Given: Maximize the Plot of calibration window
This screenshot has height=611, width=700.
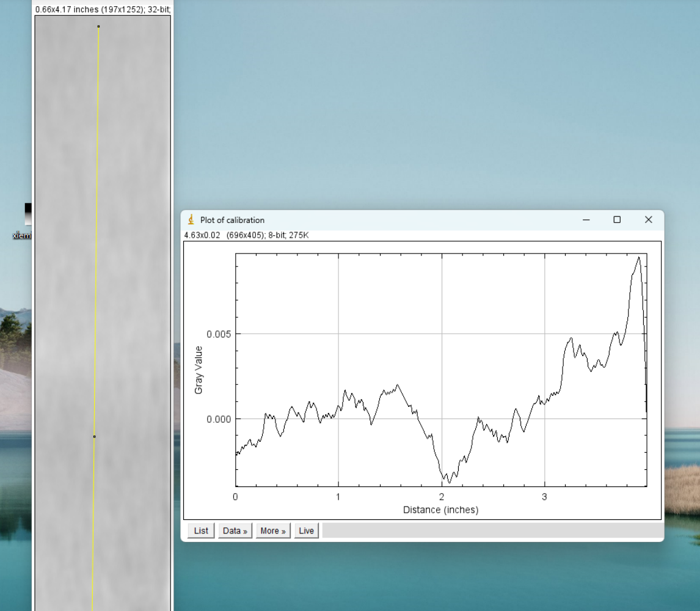Looking at the screenshot, I should tap(618, 219).
